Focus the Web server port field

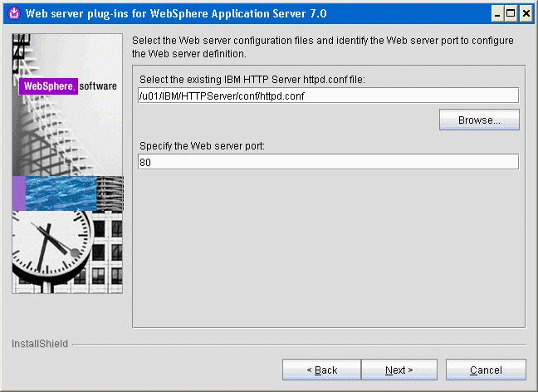328,162
